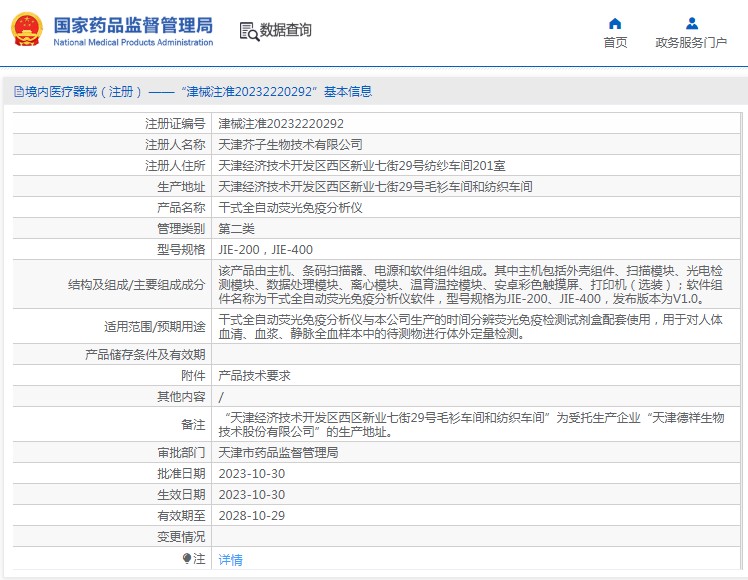Click the 管理类别 value 第二类

click(x=236, y=229)
